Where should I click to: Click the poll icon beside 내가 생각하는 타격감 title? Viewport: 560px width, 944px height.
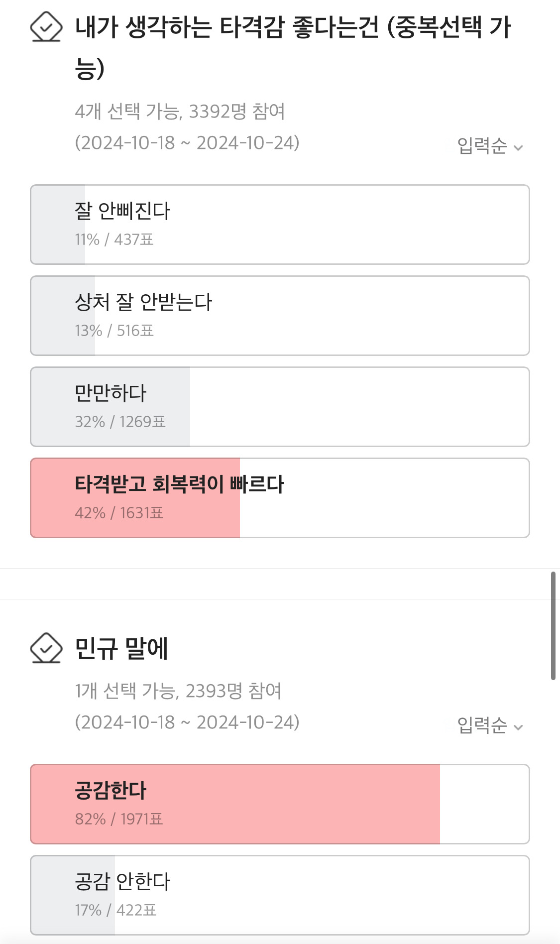click(x=46, y=27)
